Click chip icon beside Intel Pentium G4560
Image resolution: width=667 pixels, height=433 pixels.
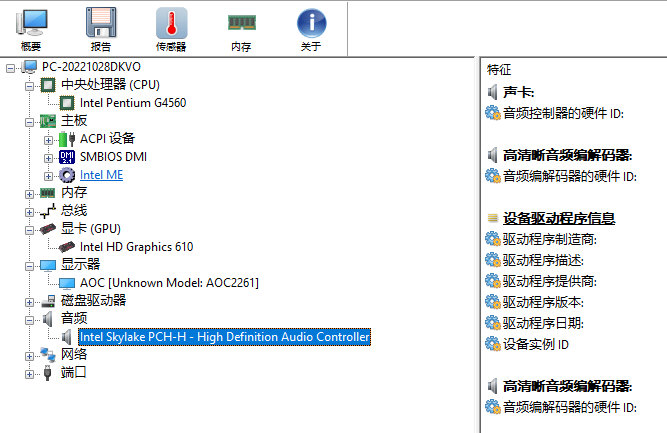(x=67, y=103)
